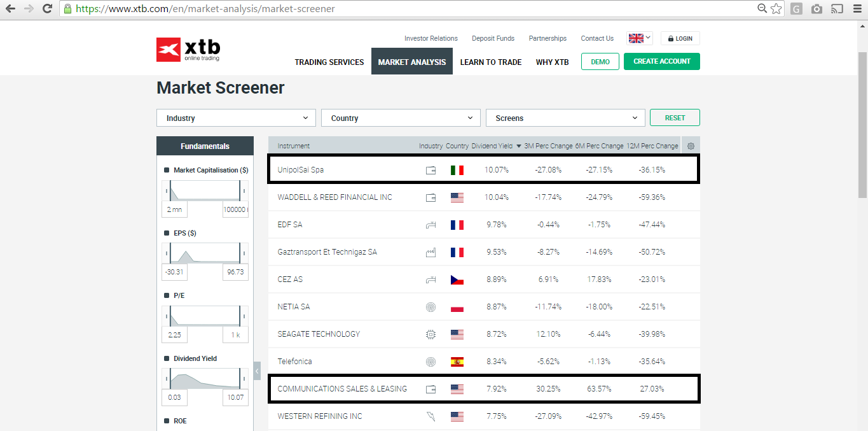The height and width of the screenshot is (431, 868).
Task: Expand the Screens dropdown
Action: pos(565,118)
